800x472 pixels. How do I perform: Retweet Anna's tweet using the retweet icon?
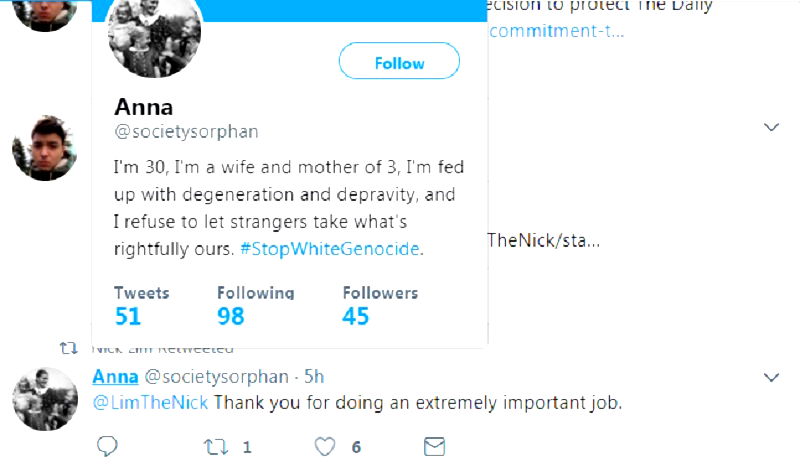pyautogui.click(x=213, y=446)
